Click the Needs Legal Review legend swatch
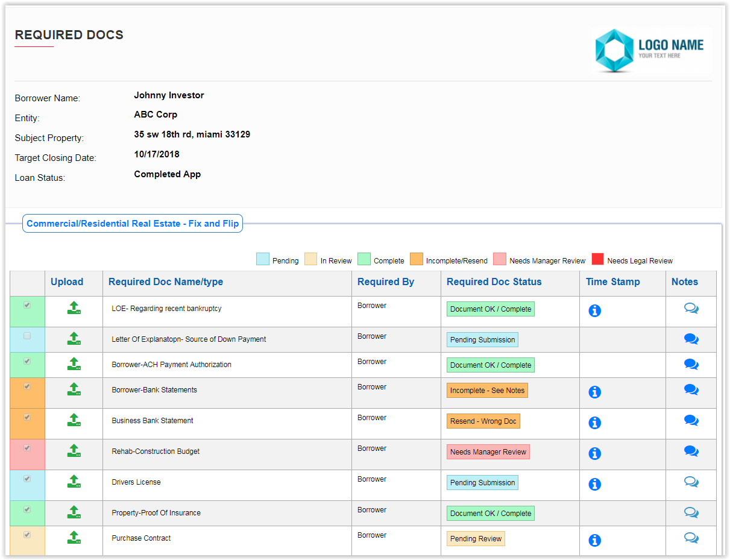Viewport: 730px width, 560px height. (x=598, y=259)
